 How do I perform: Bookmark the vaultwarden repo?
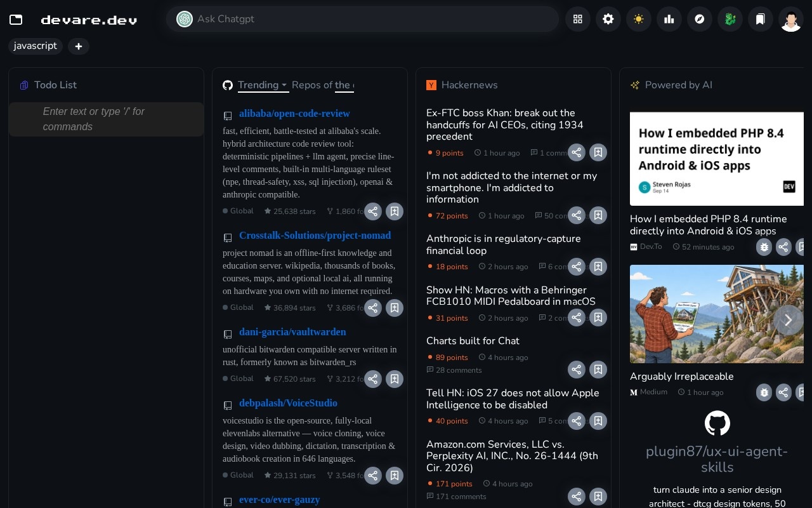(395, 379)
